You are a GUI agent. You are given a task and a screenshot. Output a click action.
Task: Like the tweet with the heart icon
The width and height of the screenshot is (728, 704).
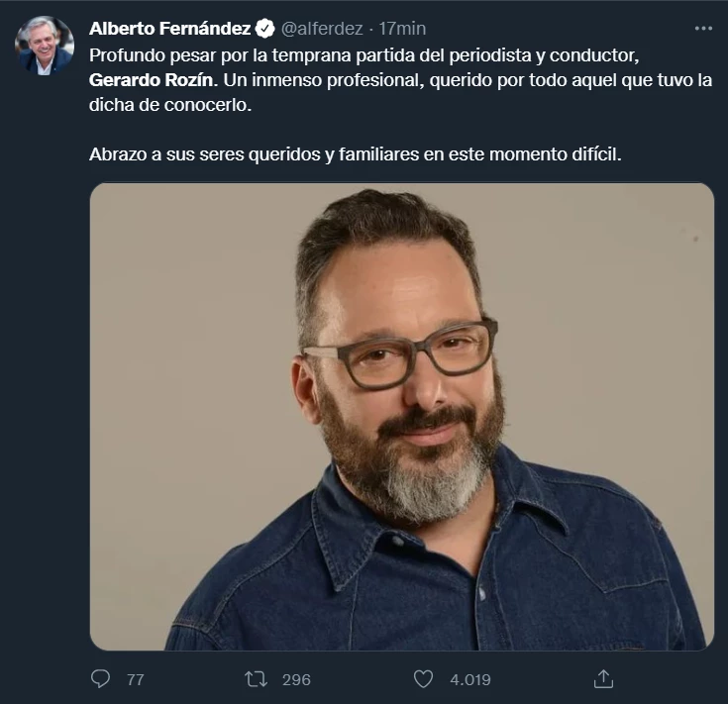coord(424,679)
